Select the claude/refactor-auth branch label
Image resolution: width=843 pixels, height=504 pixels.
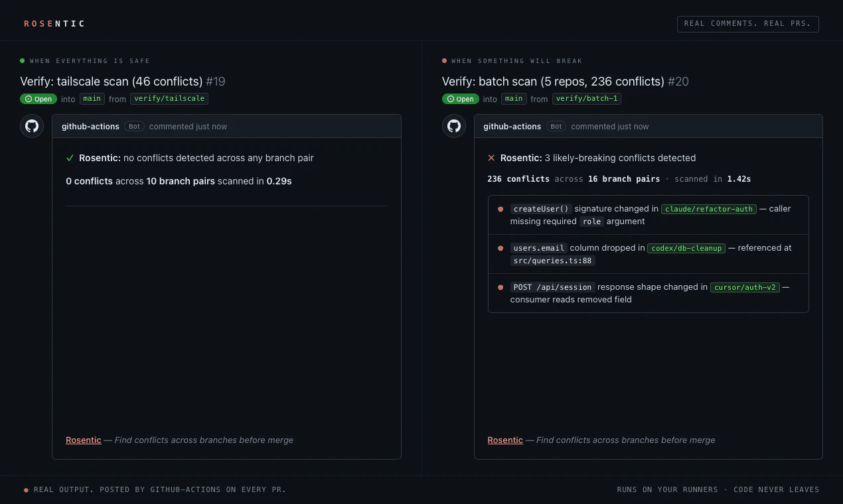coord(709,209)
